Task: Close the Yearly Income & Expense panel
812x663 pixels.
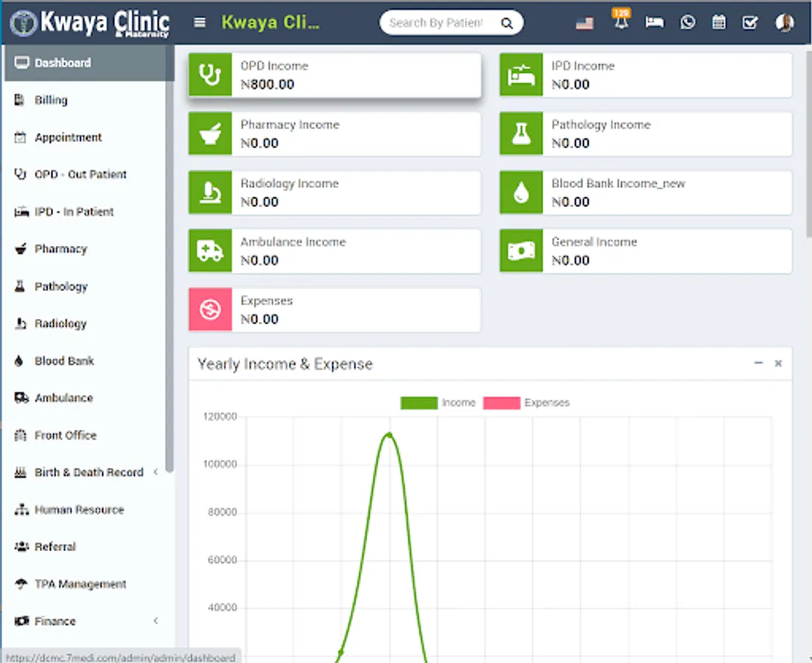Action: tap(778, 363)
